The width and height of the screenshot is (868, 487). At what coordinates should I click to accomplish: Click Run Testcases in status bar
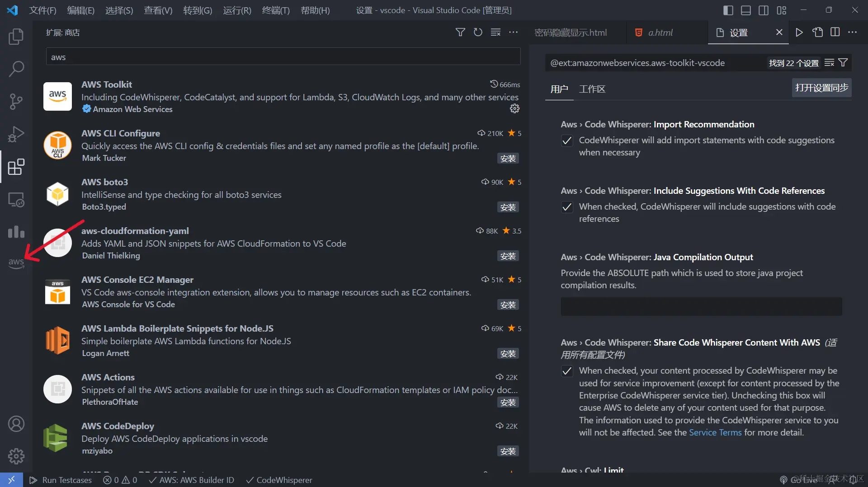click(x=61, y=480)
